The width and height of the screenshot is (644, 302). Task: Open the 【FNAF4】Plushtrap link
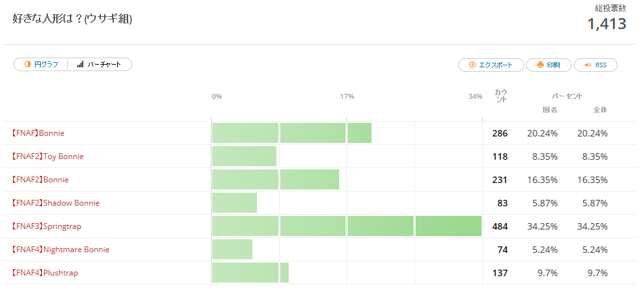(x=44, y=273)
